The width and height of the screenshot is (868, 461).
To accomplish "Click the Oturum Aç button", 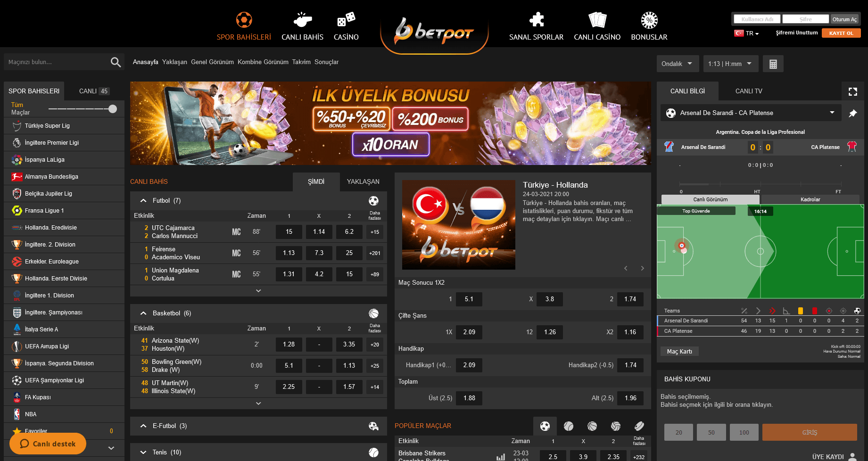I will tap(844, 19).
